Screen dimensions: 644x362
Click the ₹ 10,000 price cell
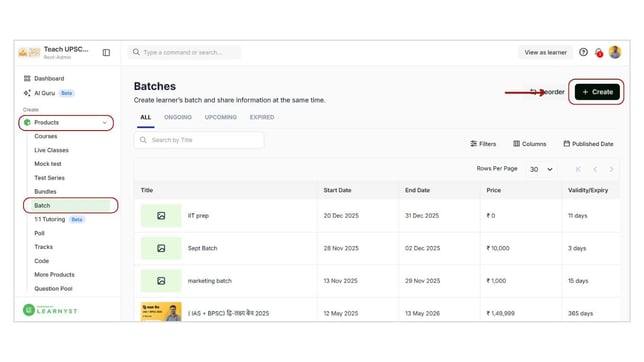[x=498, y=248]
